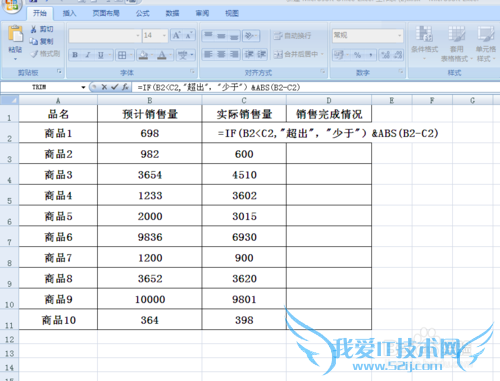Switch to the Home (开始) tab

(40, 13)
